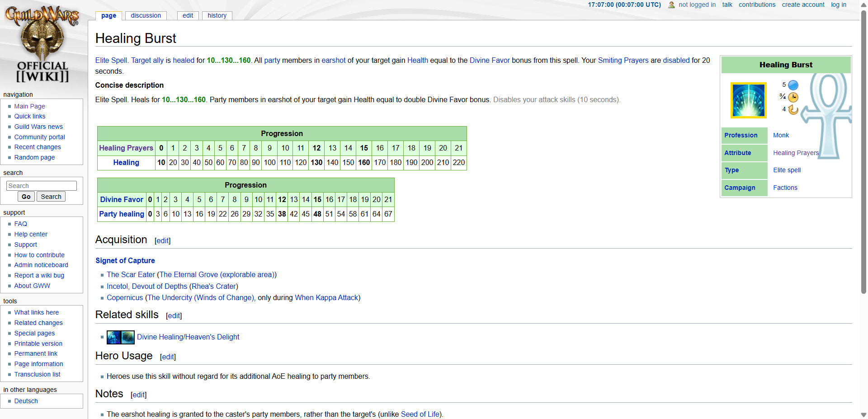Click the blue energy cost orb icon
Image resolution: width=868 pixels, height=419 pixels.
[x=793, y=85]
